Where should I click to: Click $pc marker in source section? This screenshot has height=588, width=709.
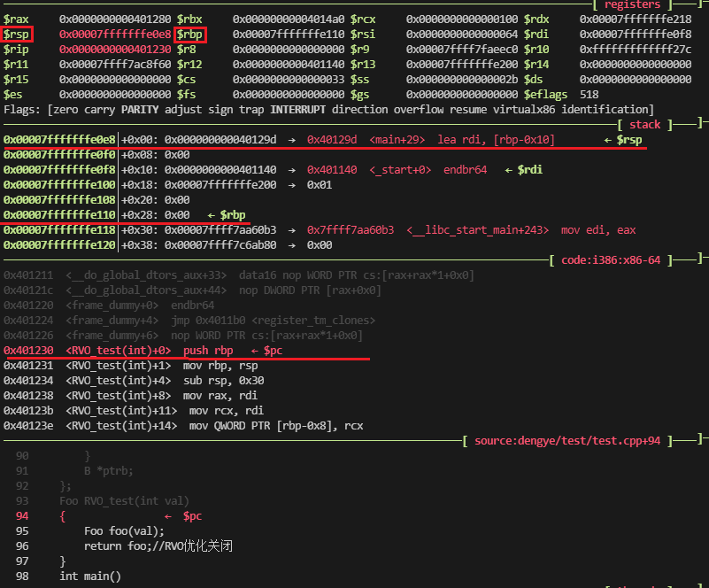click(x=192, y=516)
